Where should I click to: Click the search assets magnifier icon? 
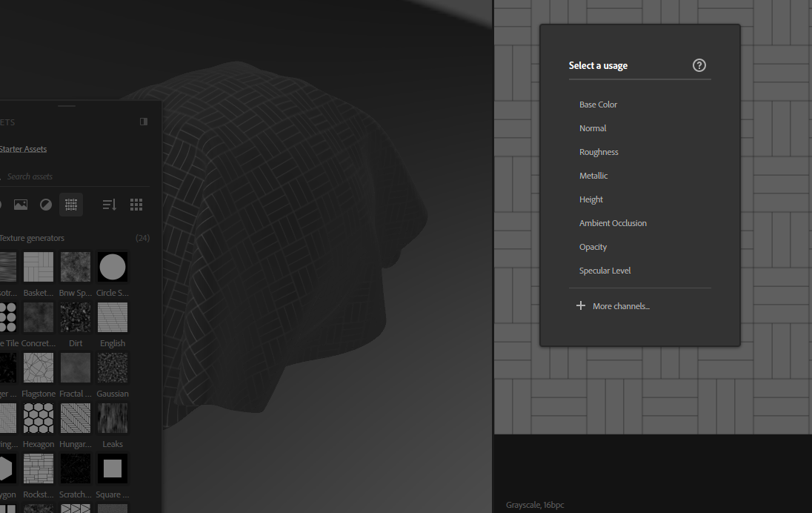(1, 176)
